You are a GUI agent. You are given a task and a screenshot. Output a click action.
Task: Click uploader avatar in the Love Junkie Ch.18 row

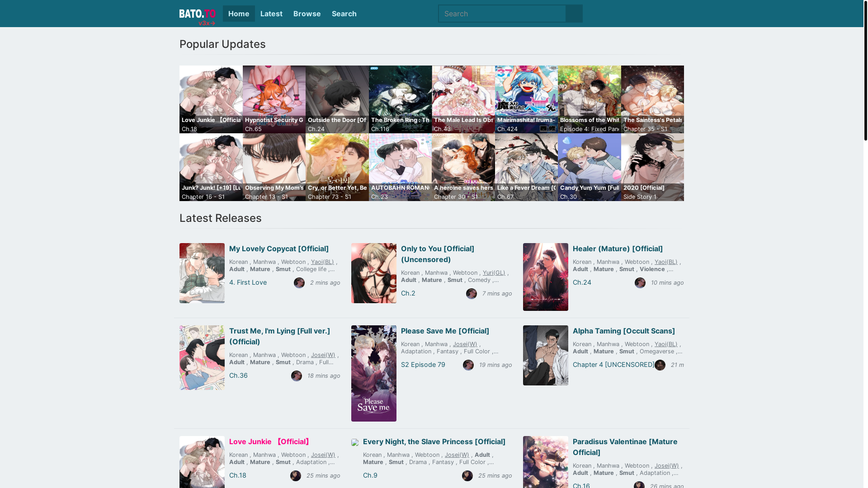pos(296,476)
